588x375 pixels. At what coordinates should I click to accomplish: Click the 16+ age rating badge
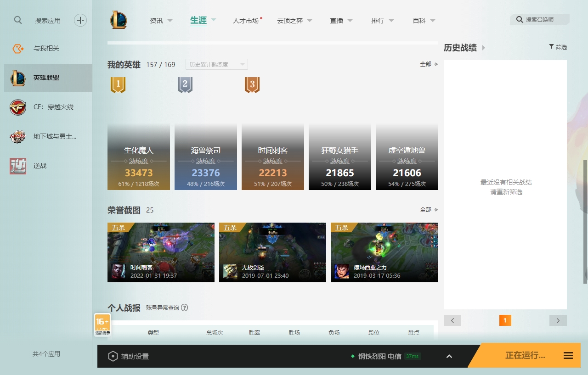tap(102, 325)
